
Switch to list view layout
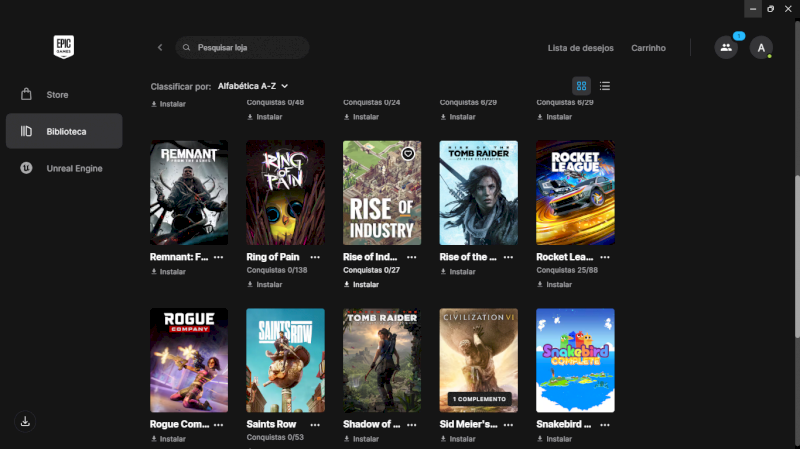[x=605, y=86]
